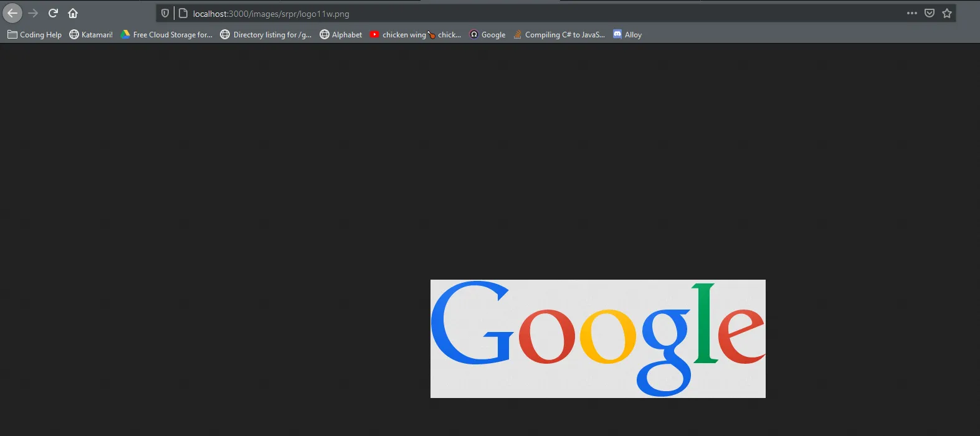Open Coding Help bookmarks folder
This screenshot has height=436, width=980.
click(35, 35)
